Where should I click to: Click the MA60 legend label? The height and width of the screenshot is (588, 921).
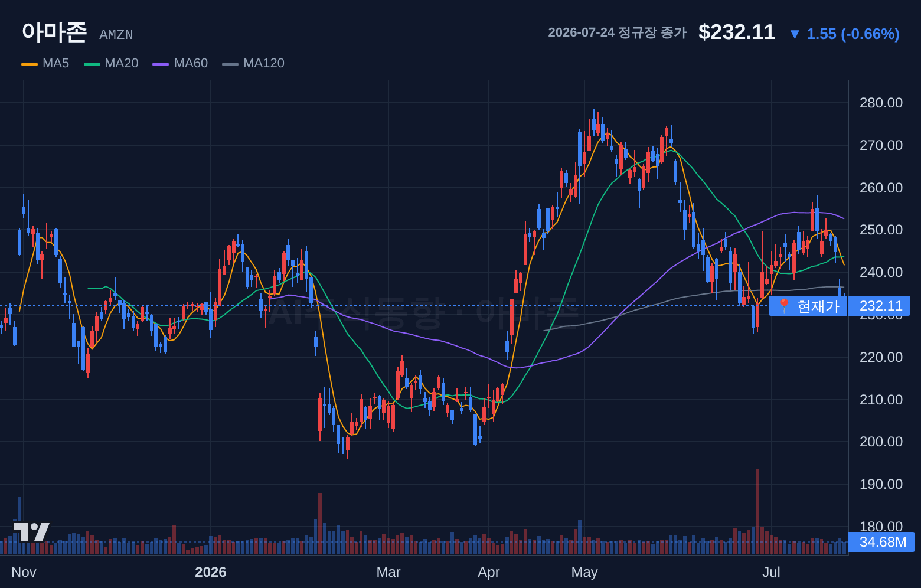[x=191, y=63]
